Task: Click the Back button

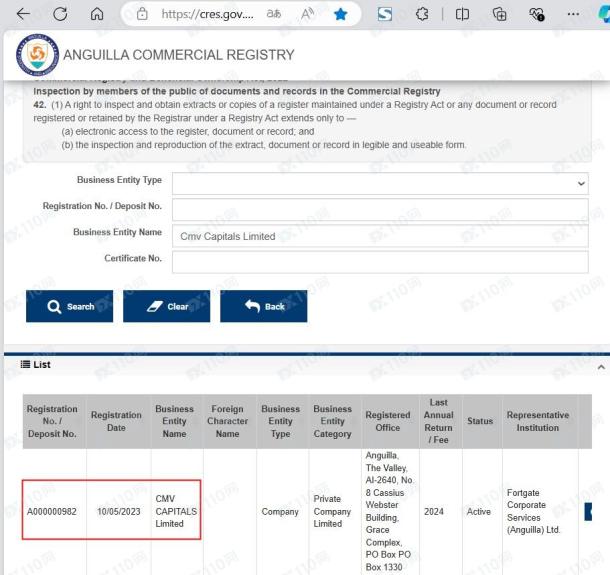Action: (264, 306)
